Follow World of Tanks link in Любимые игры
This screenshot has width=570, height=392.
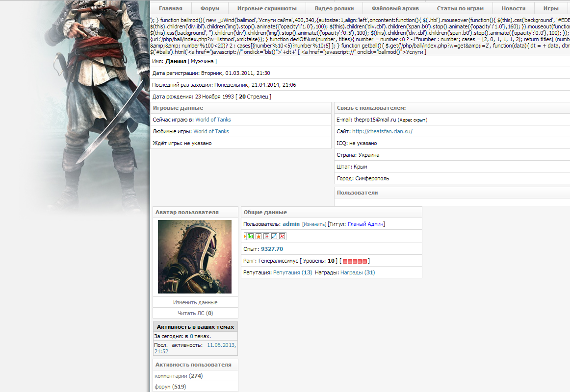(211, 131)
